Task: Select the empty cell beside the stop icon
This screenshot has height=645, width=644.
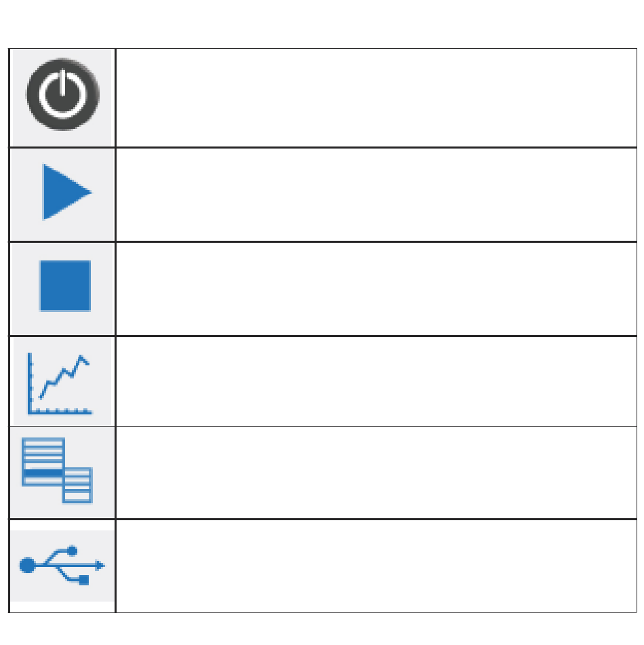Action: coord(376,289)
